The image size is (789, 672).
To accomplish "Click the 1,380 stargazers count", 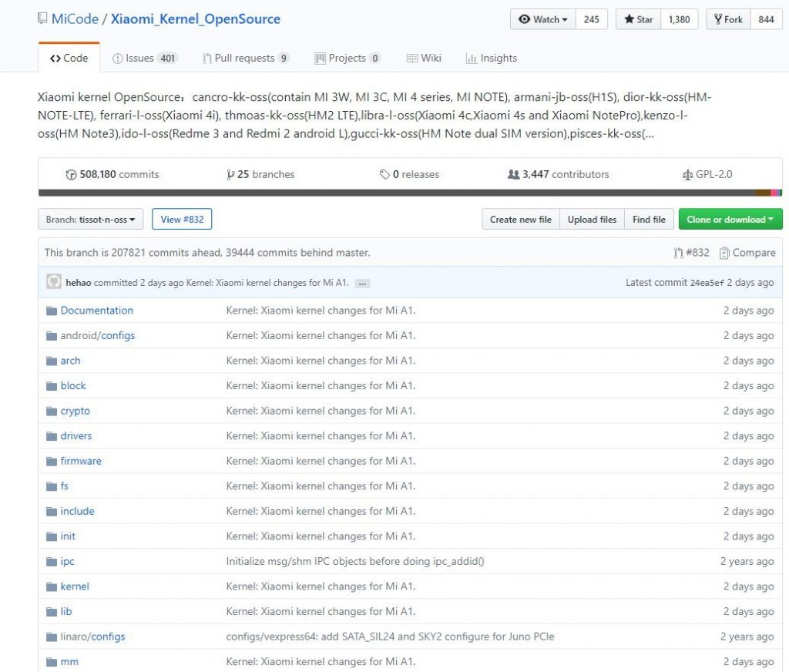I will tap(680, 19).
